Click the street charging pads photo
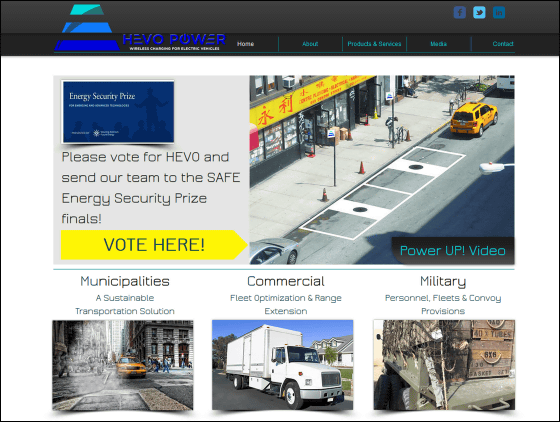 pyautogui.click(x=382, y=170)
